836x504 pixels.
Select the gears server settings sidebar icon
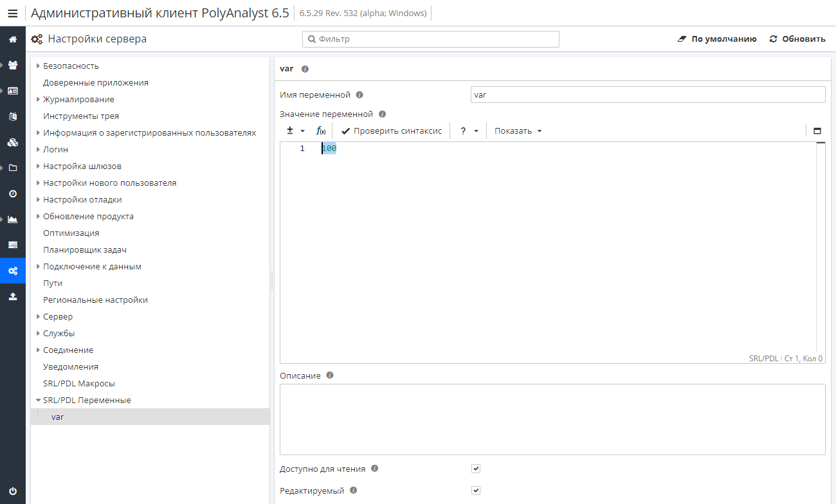click(x=12, y=271)
